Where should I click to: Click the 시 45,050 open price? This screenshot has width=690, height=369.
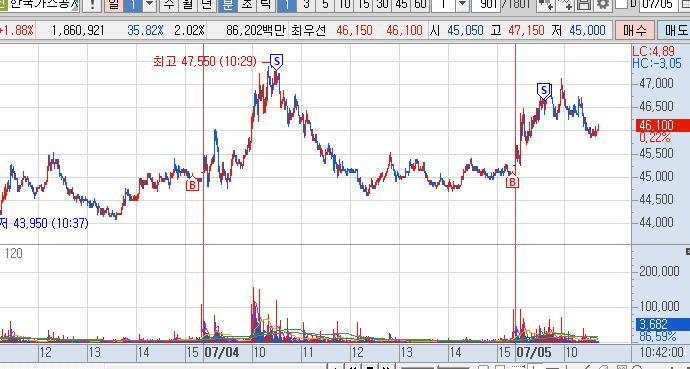pos(458,31)
